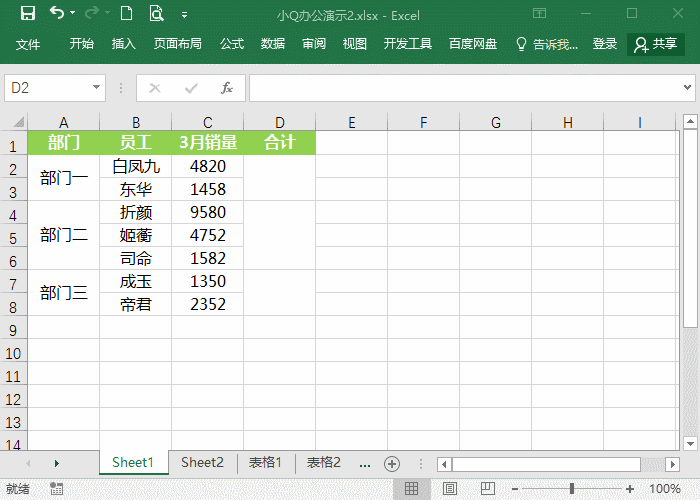Click the cell containing 白凤九

pos(136,166)
